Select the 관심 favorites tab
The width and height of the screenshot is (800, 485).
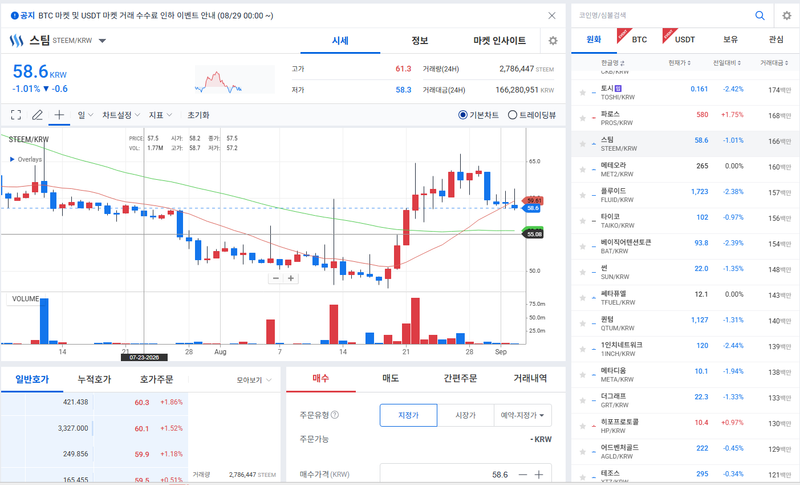tap(776, 40)
